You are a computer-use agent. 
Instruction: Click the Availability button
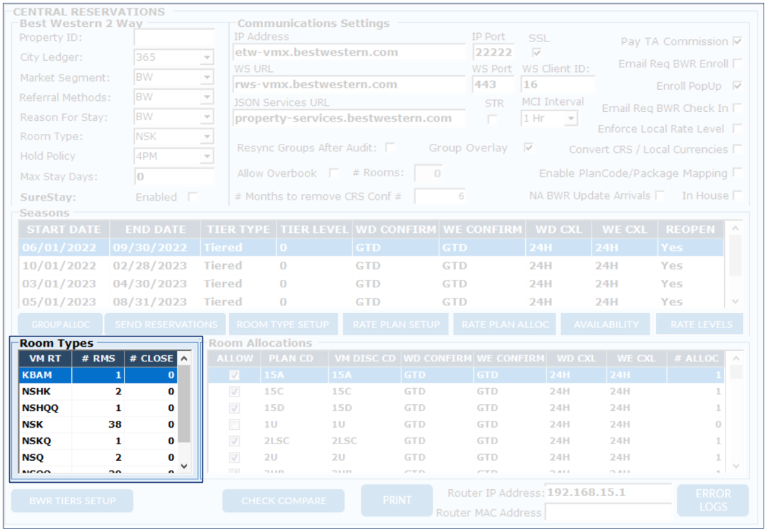tap(605, 324)
